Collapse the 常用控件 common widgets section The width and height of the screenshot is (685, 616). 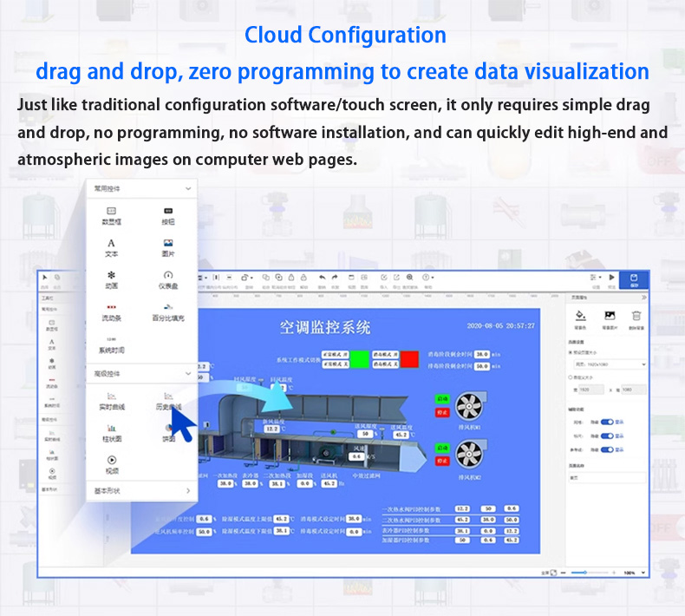(188, 189)
